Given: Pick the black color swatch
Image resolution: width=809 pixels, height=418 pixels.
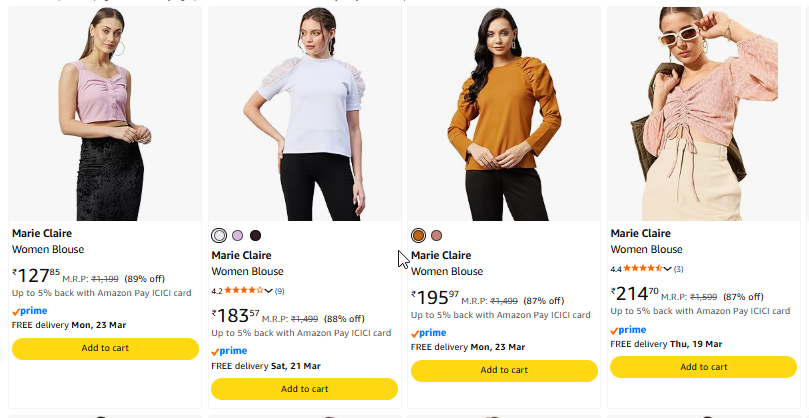Looking at the screenshot, I should point(255,235).
